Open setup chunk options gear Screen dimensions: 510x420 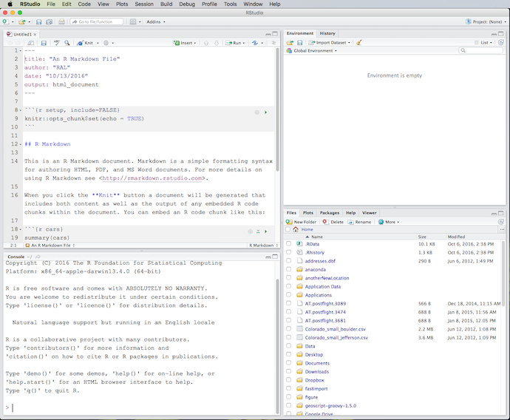(257, 112)
